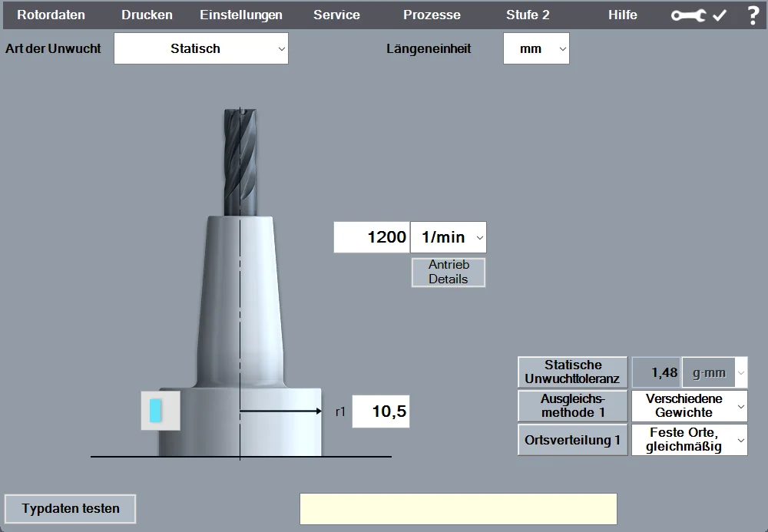Open the Drucken menu

(x=147, y=15)
